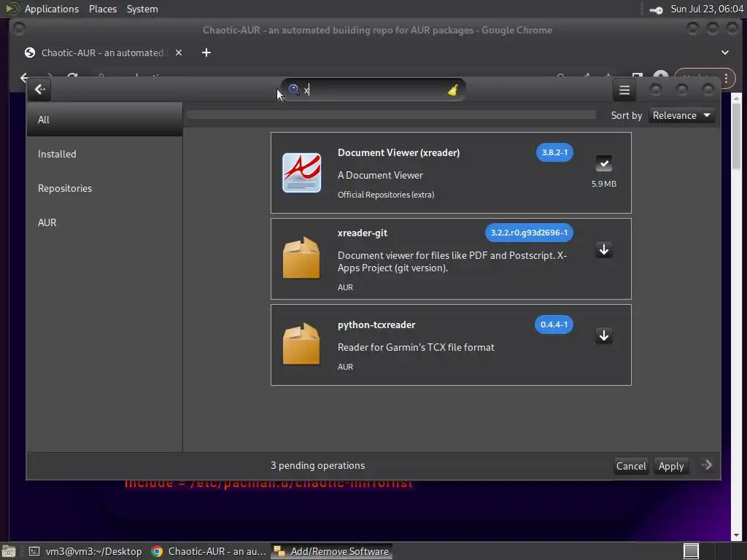Select the Chaotic-AUR Chrome tab
Viewport: 747px width, 560px height.
(x=102, y=52)
